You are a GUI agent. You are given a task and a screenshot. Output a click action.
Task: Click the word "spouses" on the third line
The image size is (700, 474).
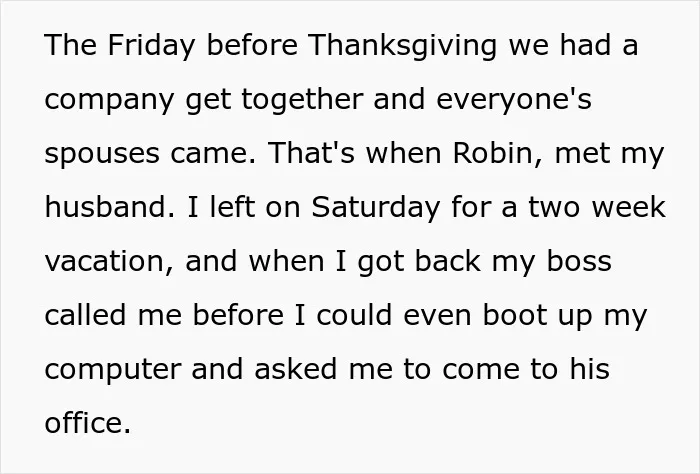tap(102, 154)
